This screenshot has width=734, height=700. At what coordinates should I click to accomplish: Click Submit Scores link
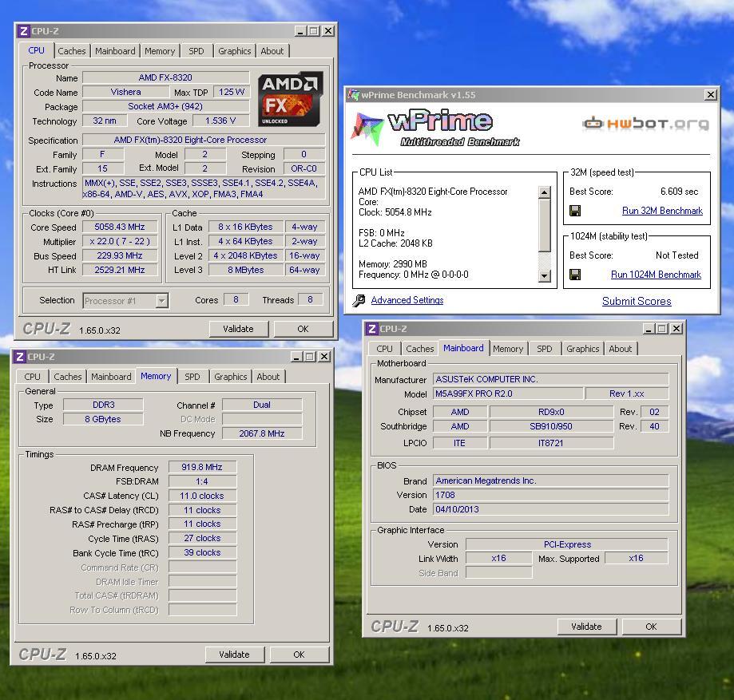coord(637,302)
